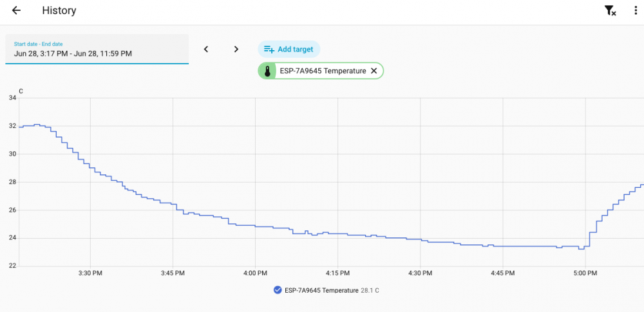Click the 28.1 C legend value

[x=370, y=290]
